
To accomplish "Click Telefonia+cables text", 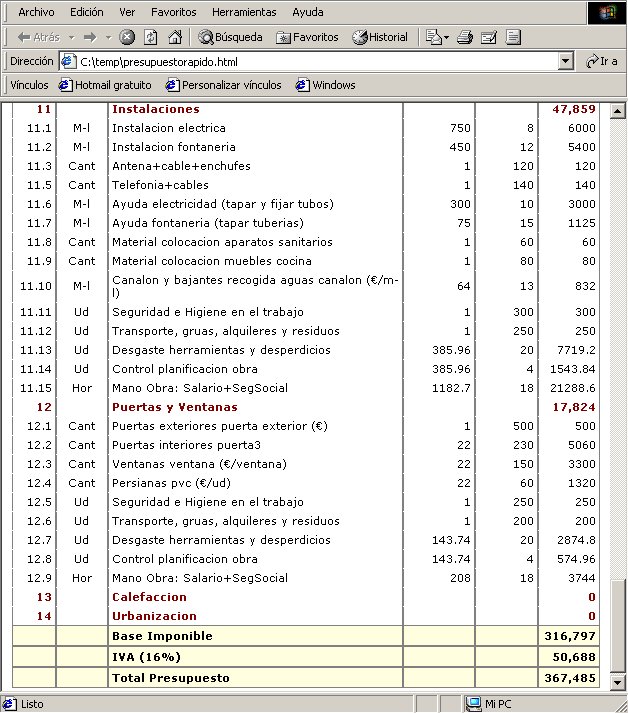I will point(160,185).
